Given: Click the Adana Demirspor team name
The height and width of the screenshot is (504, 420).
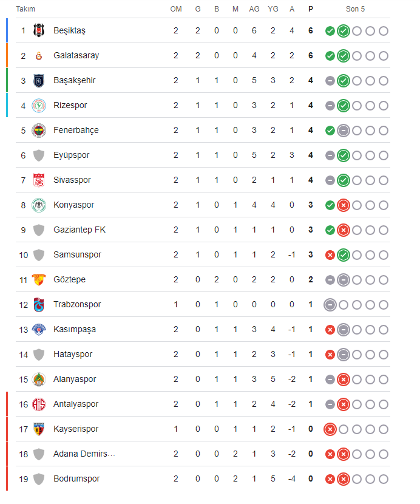Looking at the screenshot, I should click(x=84, y=454).
